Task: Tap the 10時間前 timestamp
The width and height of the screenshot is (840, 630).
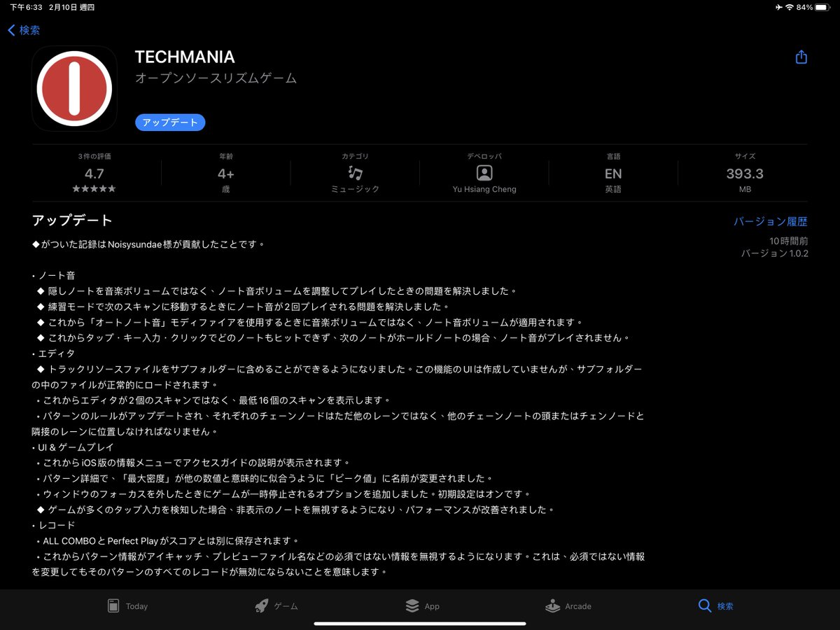Action: [x=789, y=240]
